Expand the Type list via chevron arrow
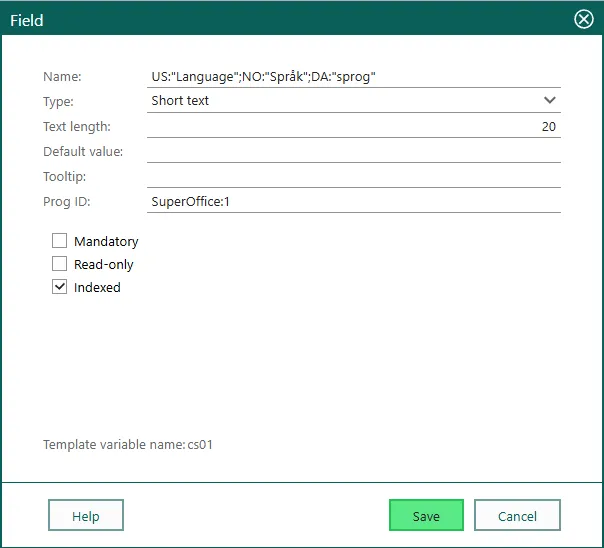Viewport: 604px width, 548px height. [x=549, y=100]
